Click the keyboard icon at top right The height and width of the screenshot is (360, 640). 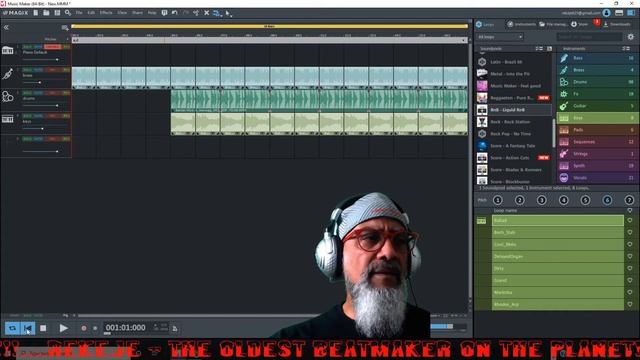pos(619,13)
